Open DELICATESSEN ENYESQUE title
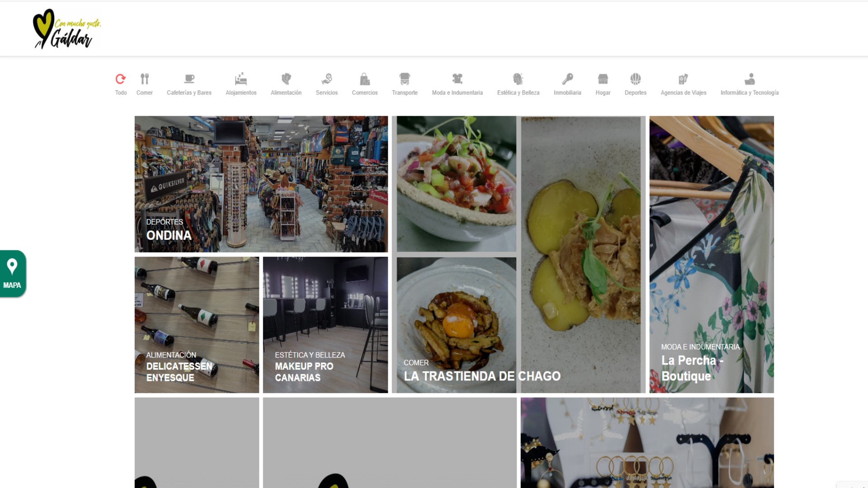Viewport: 868px width, 488px height. click(179, 372)
